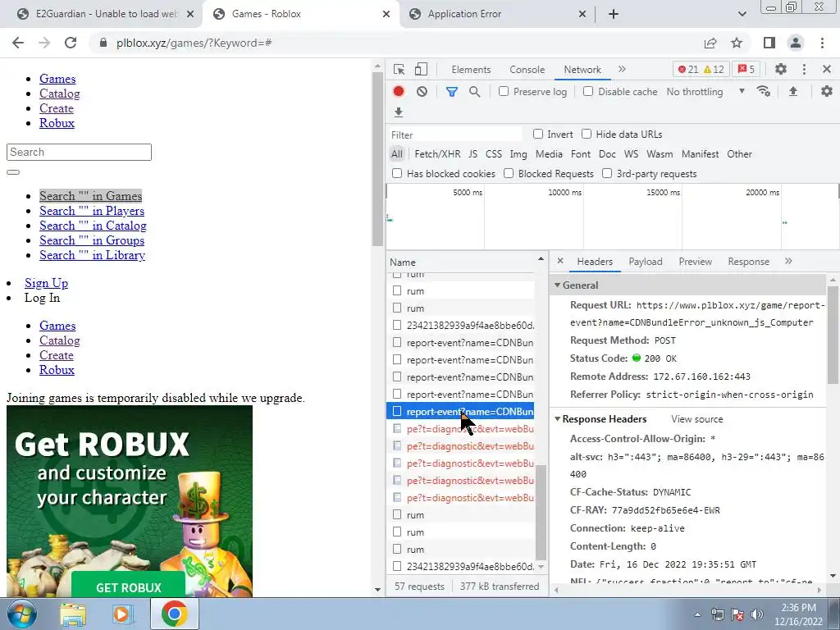Open the Response tab
840x630 pixels.
click(748, 262)
